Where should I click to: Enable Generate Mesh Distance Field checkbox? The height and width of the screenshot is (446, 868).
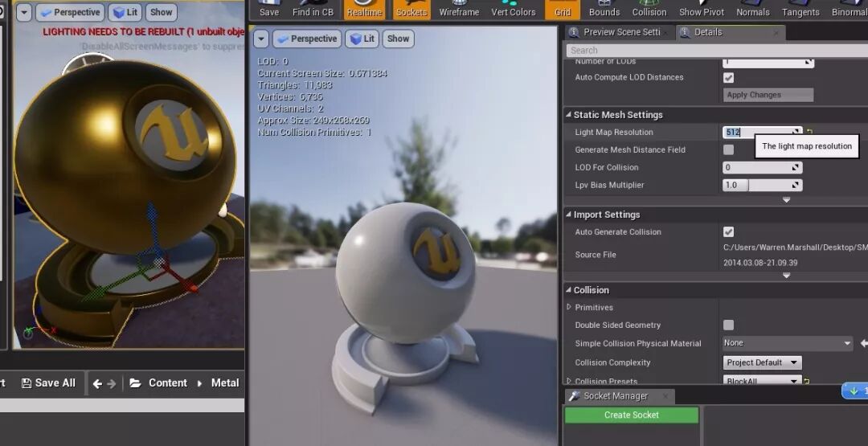[728, 150]
